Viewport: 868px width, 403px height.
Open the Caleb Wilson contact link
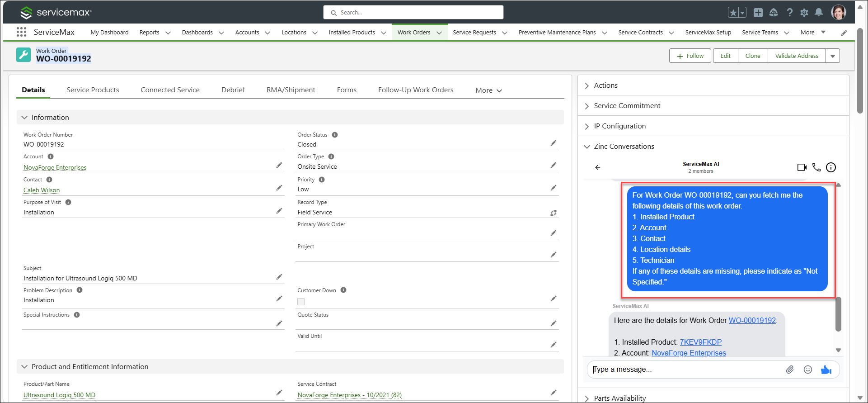pos(42,190)
